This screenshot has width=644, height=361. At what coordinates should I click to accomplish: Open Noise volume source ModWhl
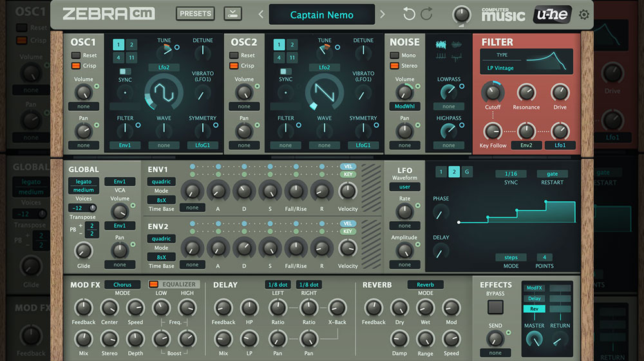pyautogui.click(x=404, y=106)
